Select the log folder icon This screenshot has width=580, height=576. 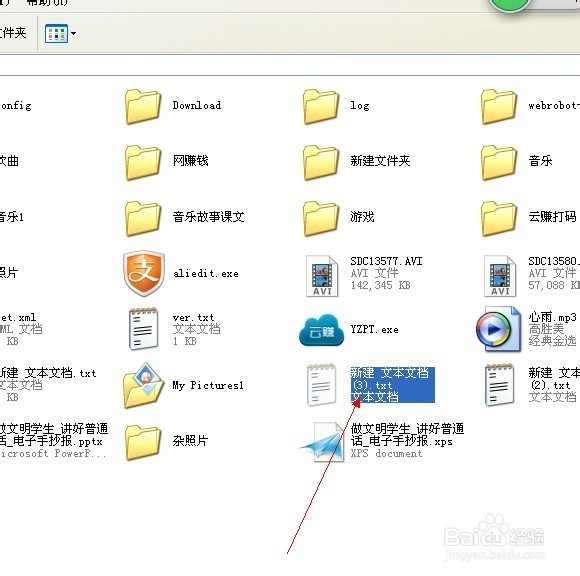(x=321, y=107)
